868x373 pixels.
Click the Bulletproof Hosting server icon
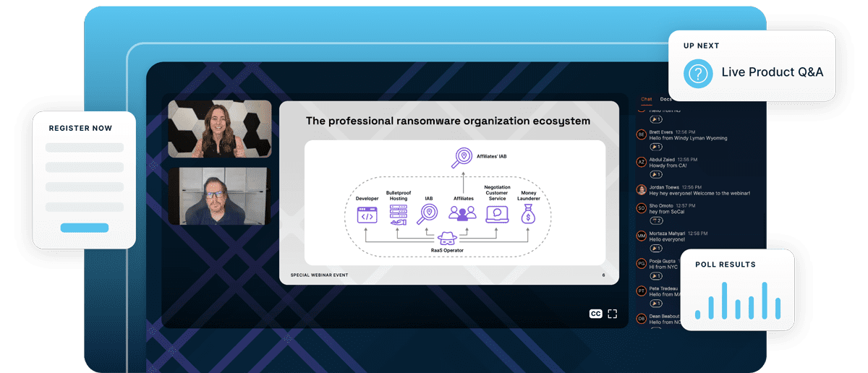tap(398, 215)
